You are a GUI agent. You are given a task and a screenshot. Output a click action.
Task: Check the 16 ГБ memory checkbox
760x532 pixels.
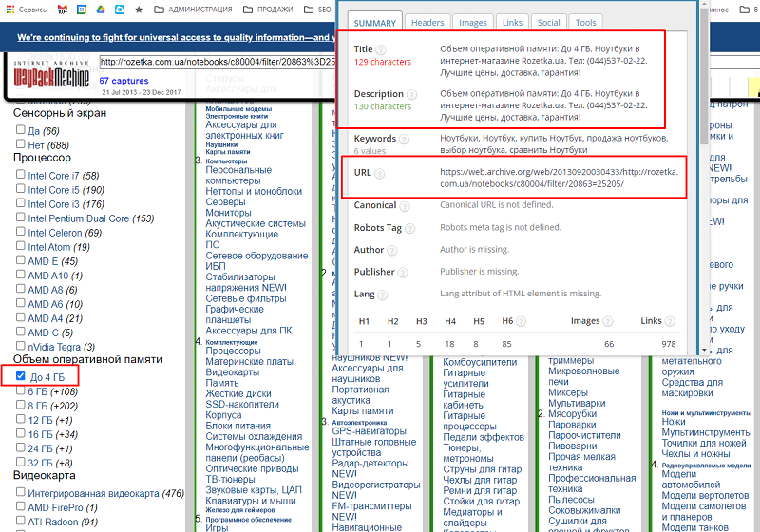[20, 432]
